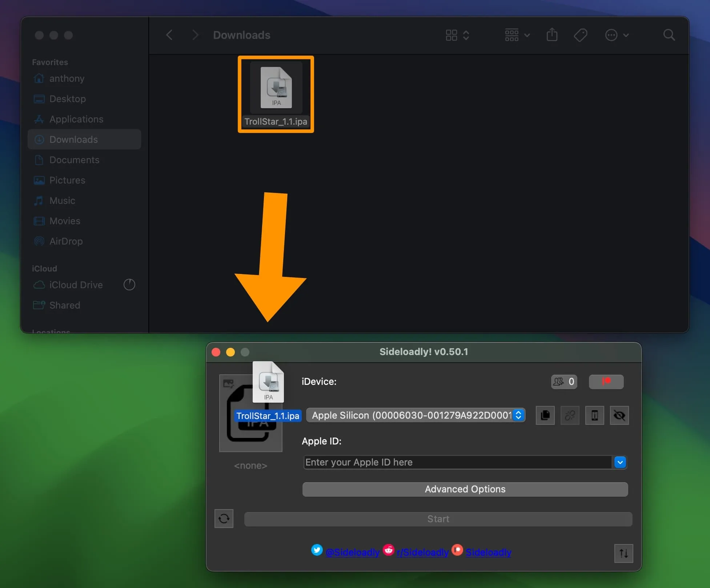
Task: Click the Sideloadly IPA drop area
Action: [x=251, y=413]
